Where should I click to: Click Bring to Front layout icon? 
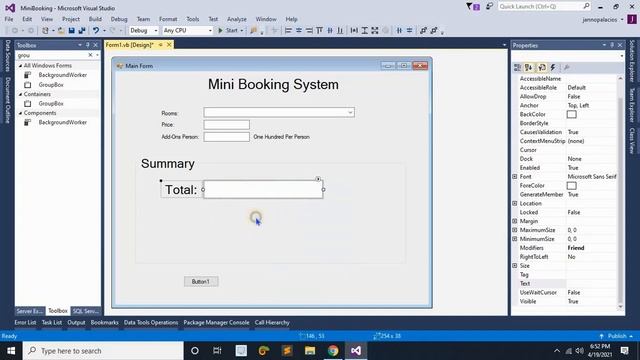pos(423,30)
